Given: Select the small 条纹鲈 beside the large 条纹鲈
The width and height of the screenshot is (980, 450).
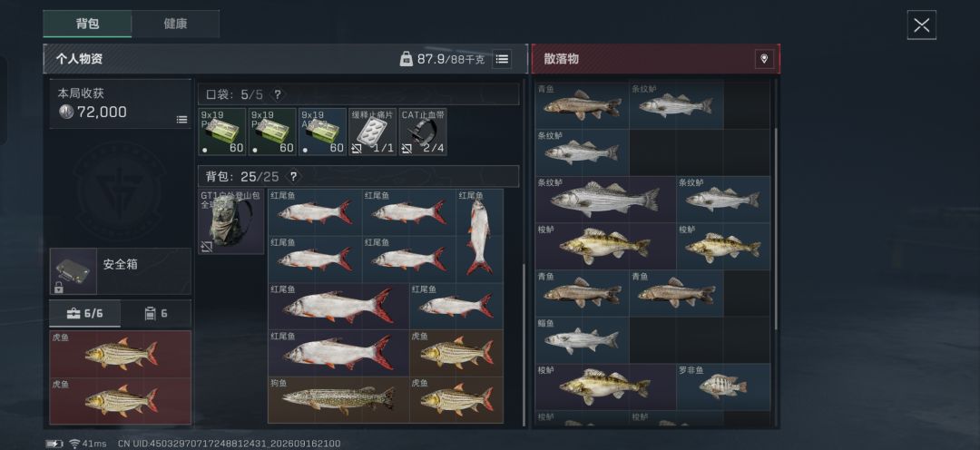Looking at the screenshot, I should pyautogui.click(x=723, y=200).
